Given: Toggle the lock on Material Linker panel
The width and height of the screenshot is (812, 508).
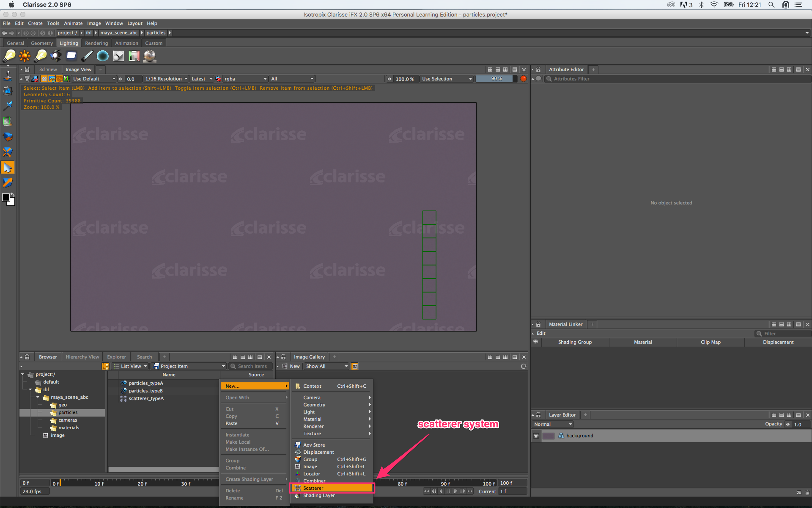Looking at the screenshot, I should pyautogui.click(x=538, y=324).
